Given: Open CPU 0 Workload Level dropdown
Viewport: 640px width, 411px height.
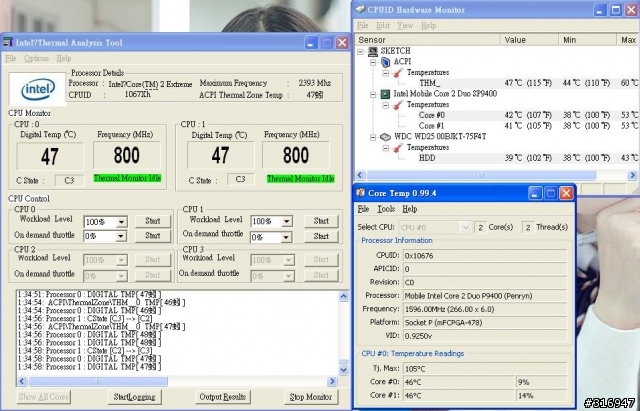Looking at the screenshot, I should (x=121, y=222).
